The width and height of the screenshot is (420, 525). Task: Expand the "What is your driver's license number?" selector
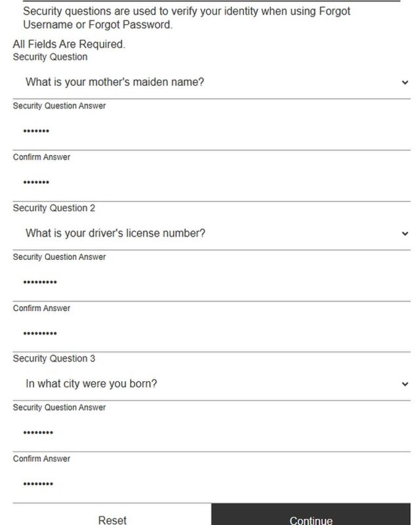coord(210,234)
